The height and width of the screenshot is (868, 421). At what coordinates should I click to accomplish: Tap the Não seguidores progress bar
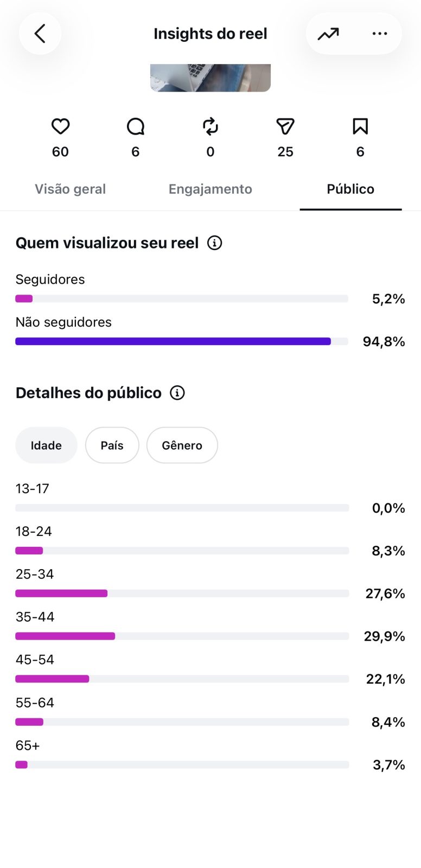(x=182, y=341)
